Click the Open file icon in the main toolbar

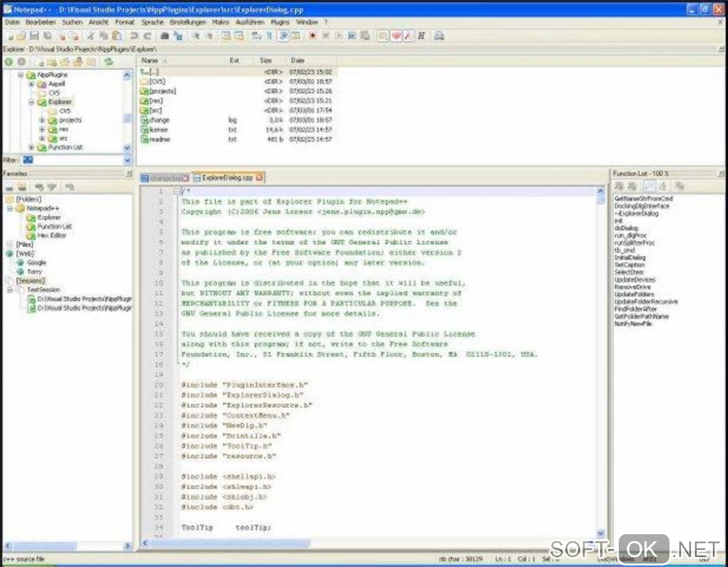tap(21, 36)
